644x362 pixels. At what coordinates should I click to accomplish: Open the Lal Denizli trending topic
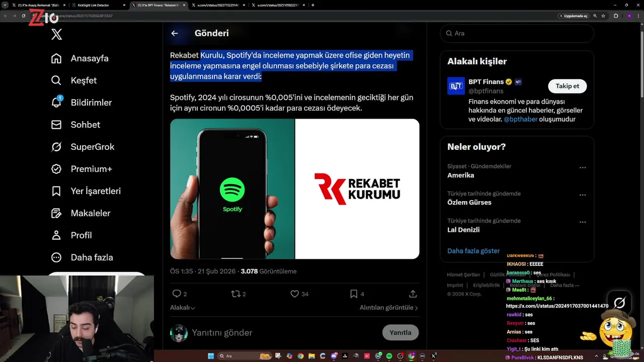click(x=463, y=230)
